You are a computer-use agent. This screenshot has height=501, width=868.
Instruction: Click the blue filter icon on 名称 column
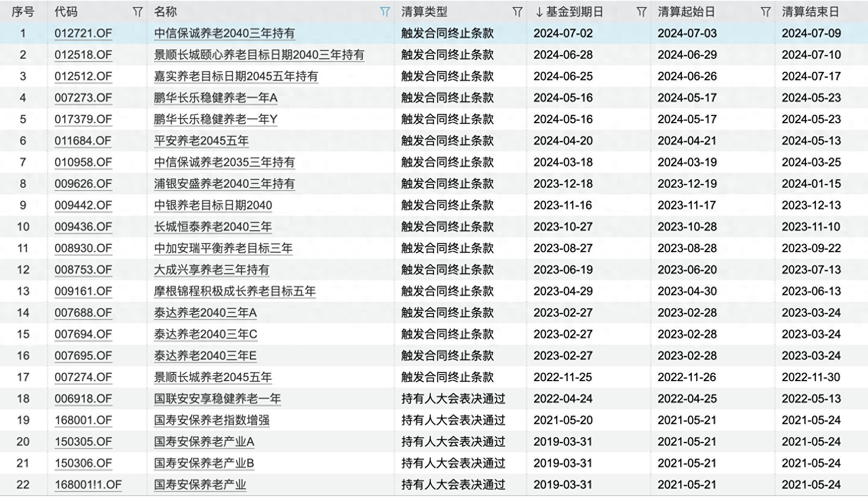point(385,12)
